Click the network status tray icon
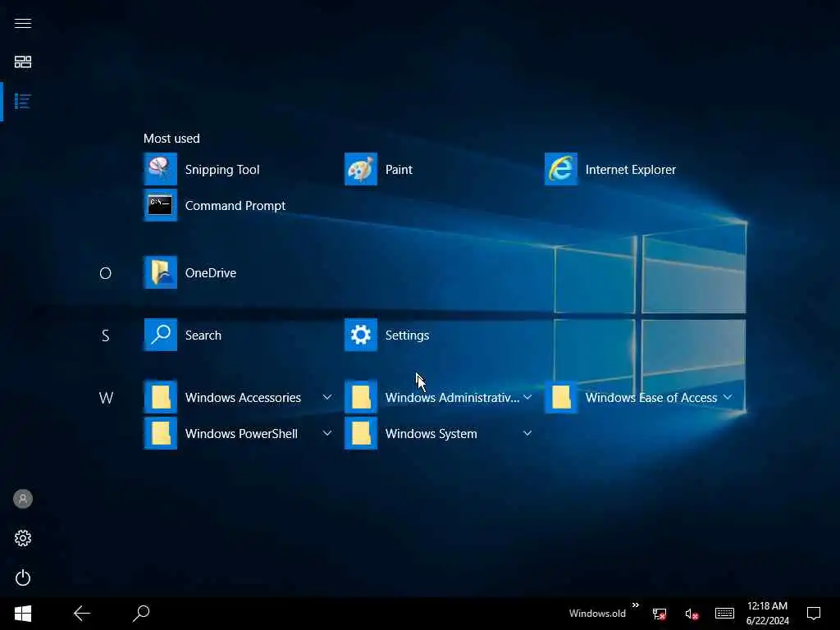The height and width of the screenshot is (630, 840). pos(660,614)
